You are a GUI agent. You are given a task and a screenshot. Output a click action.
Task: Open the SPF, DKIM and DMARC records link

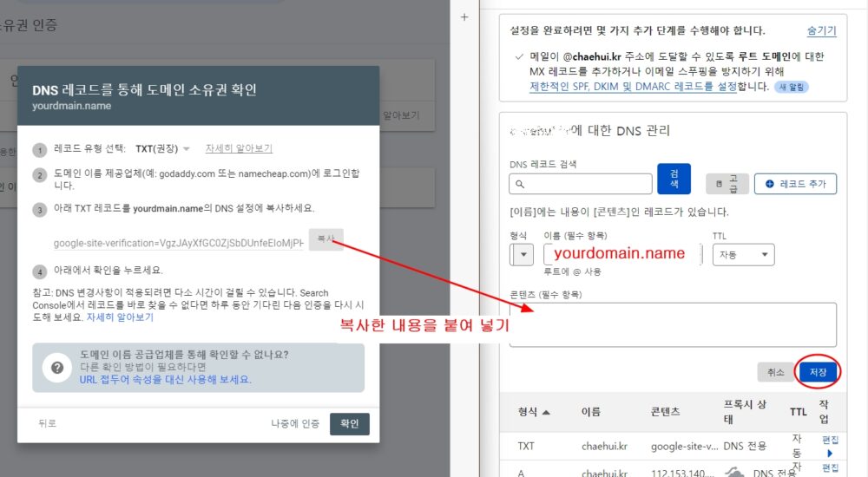(x=634, y=87)
